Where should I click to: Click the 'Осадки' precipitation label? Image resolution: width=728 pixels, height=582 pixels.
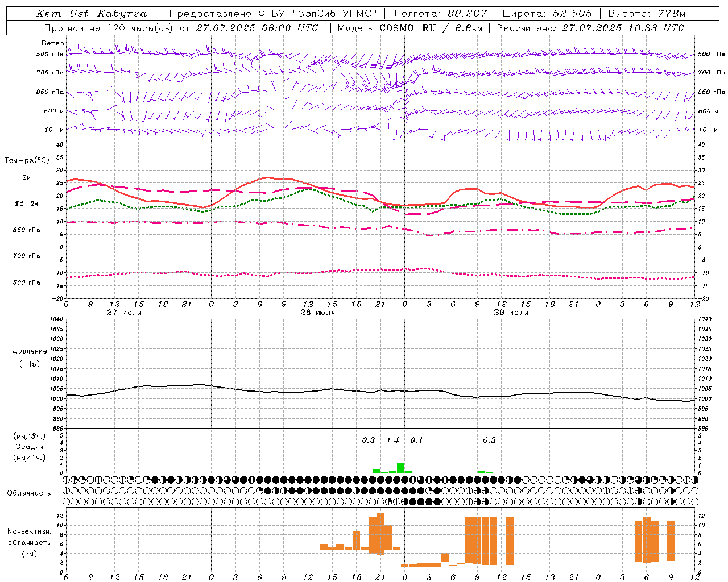(30, 447)
